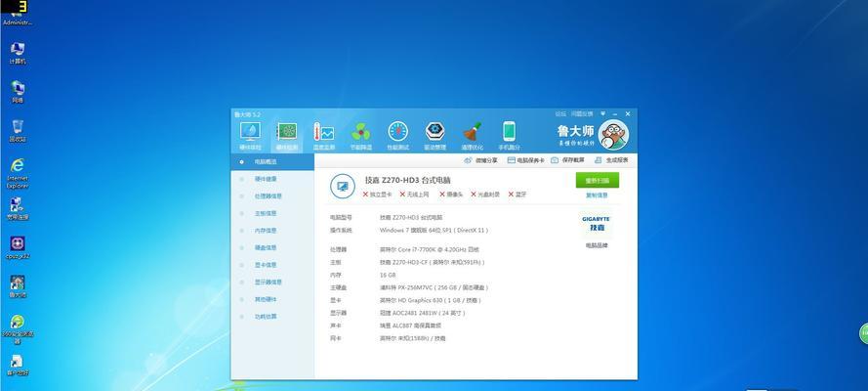The height and width of the screenshot is (391, 868).
Task: Click the 保存截屏 camera screenshot icon
Action: (555, 160)
